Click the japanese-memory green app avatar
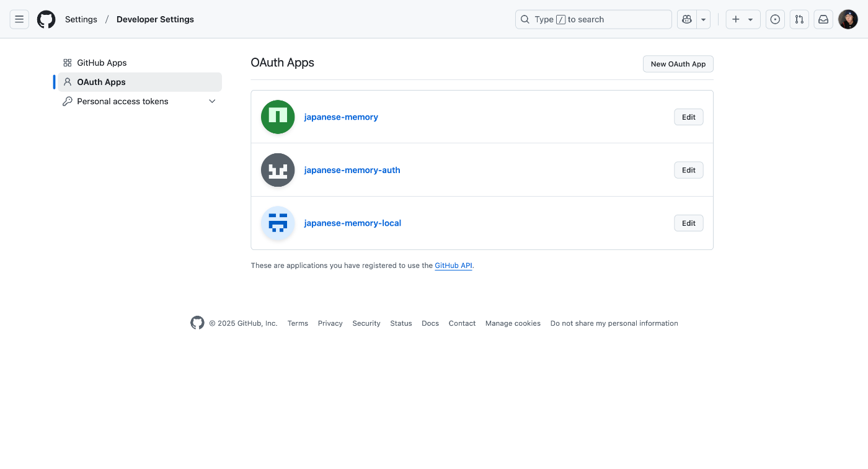This screenshot has height=469, width=868. (278, 117)
